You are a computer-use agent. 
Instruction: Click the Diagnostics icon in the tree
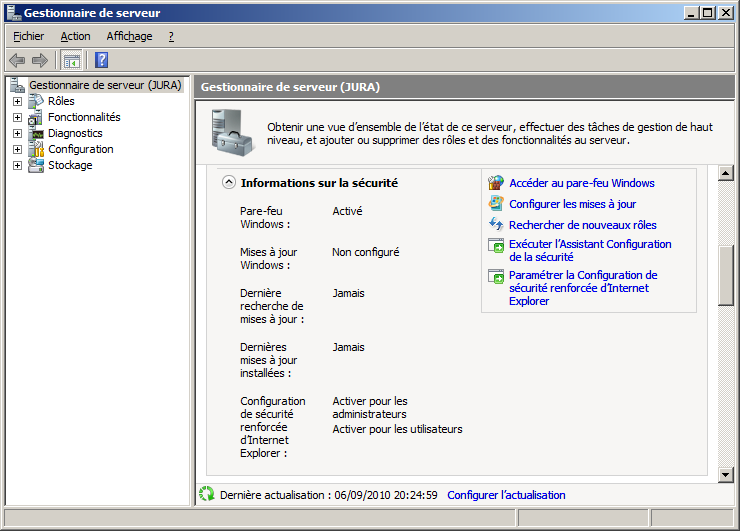pyautogui.click(x=36, y=133)
